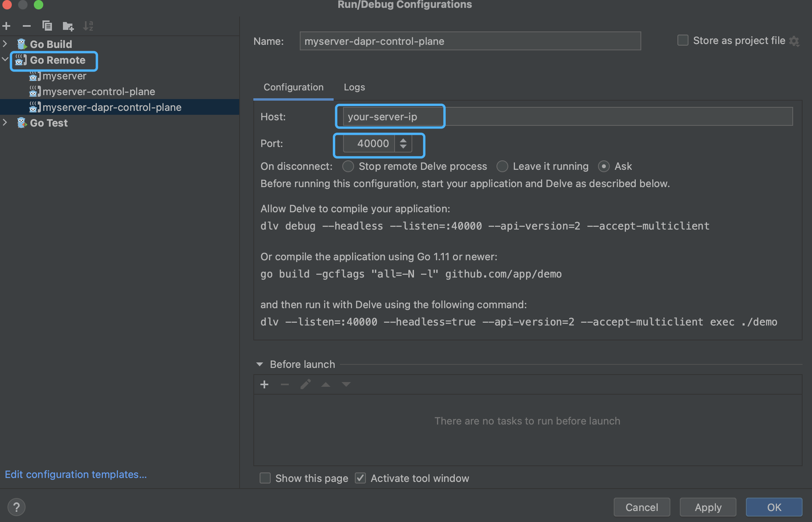Copy the selected configuration
The width and height of the screenshot is (812, 522).
pos(47,26)
